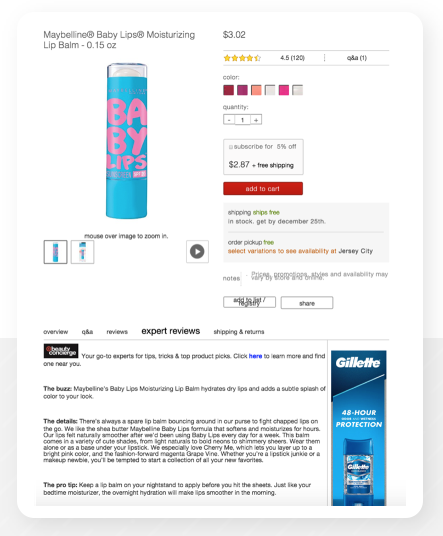Play the product video
This screenshot has height=536, width=443.
pyautogui.click(x=197, y=252)
